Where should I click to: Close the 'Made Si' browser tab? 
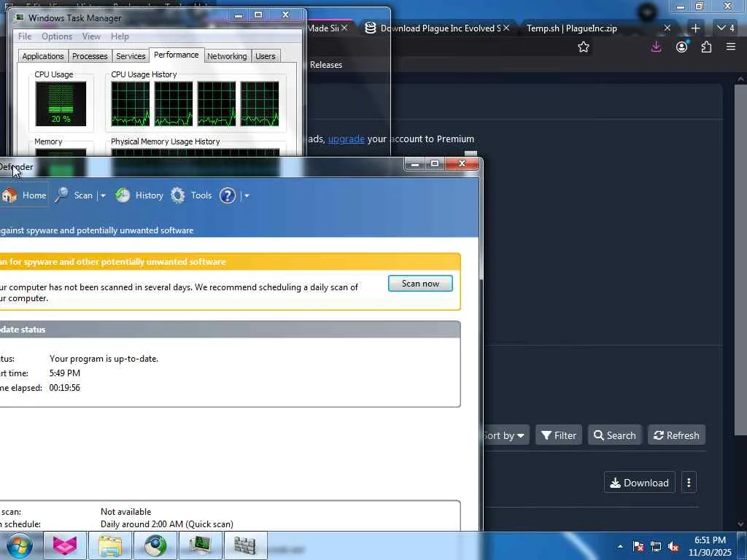point(344,28)
